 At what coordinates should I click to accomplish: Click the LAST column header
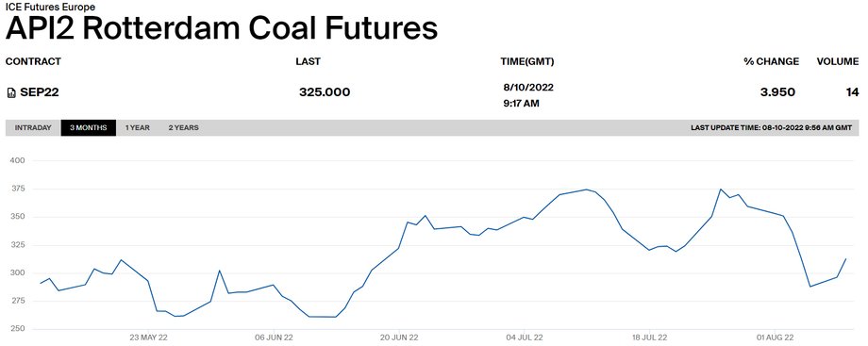[x=308, y=61]
